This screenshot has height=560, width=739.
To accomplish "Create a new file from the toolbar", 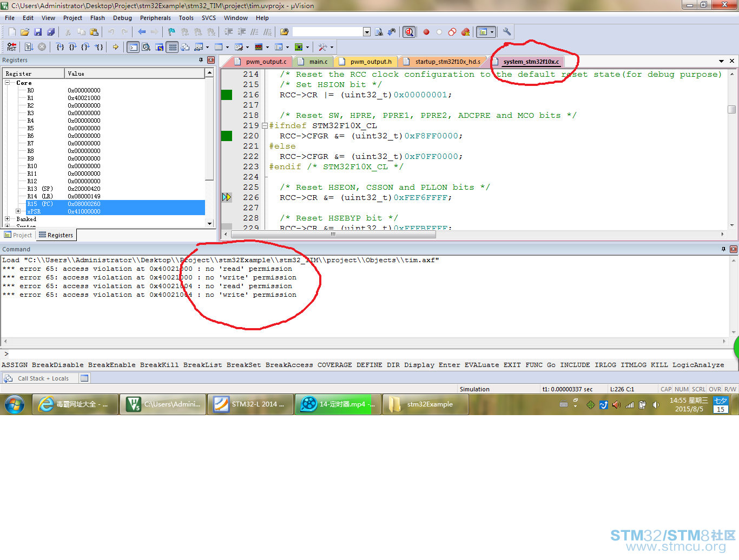I will pos(12,32).
